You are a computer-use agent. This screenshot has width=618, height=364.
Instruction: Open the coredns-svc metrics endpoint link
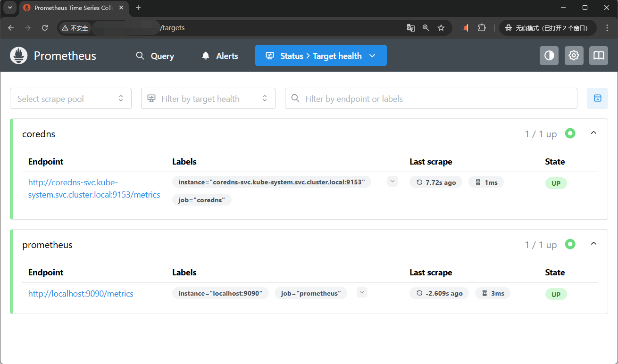click(94, 188)
